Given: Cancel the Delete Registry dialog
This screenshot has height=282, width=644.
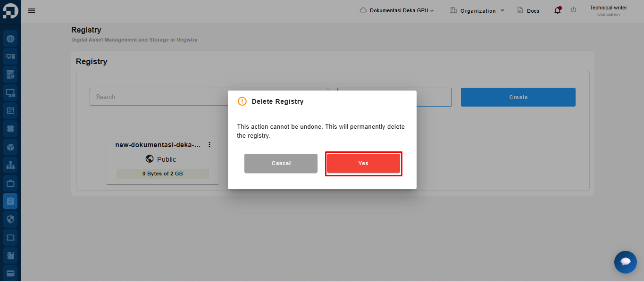Looking at the screenshot, I should 281,163.
